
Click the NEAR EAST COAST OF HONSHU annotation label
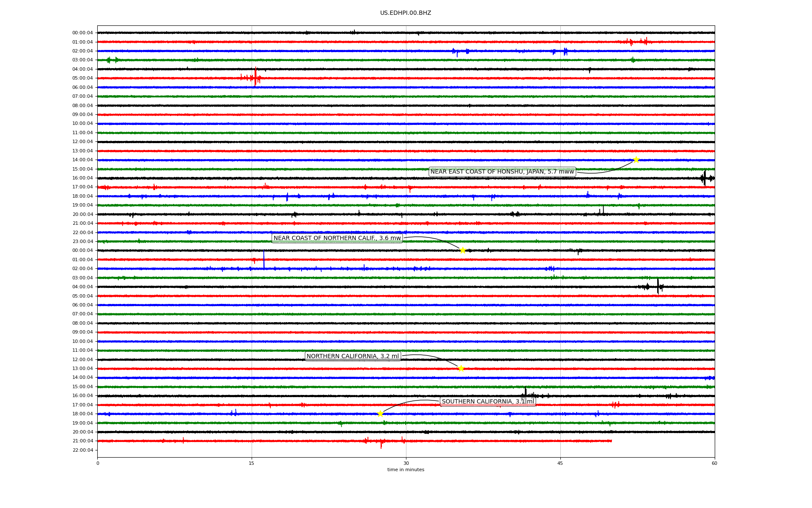(502, 171)
